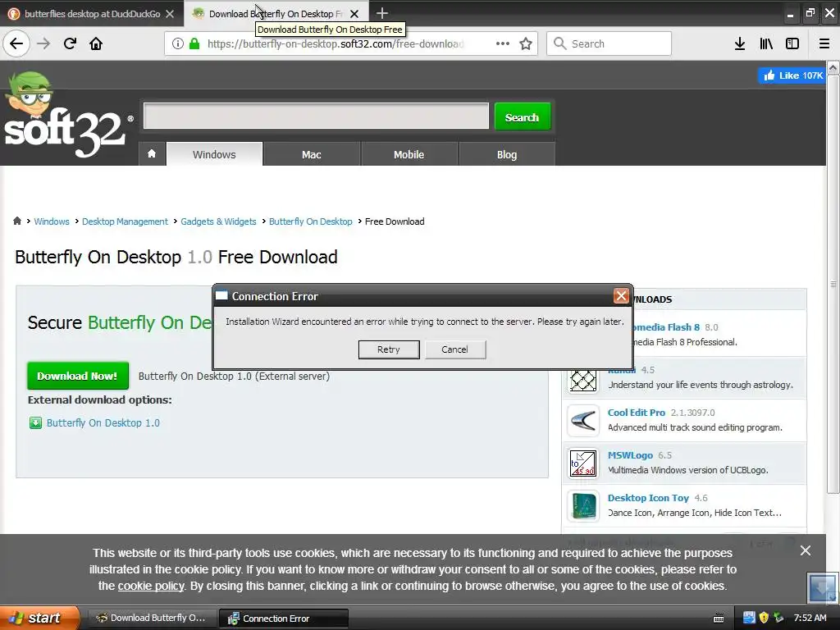Click the security shield tray icon
Viewport: 840px width, 630px height.
click(764, 618)
